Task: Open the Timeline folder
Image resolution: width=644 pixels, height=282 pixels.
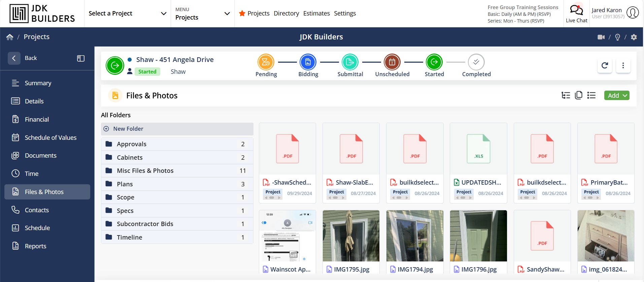Action: (x=177, y=237)
